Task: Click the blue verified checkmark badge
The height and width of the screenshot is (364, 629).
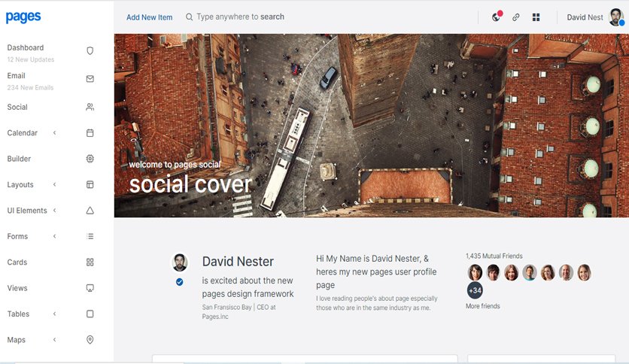Action: point(179,282)
